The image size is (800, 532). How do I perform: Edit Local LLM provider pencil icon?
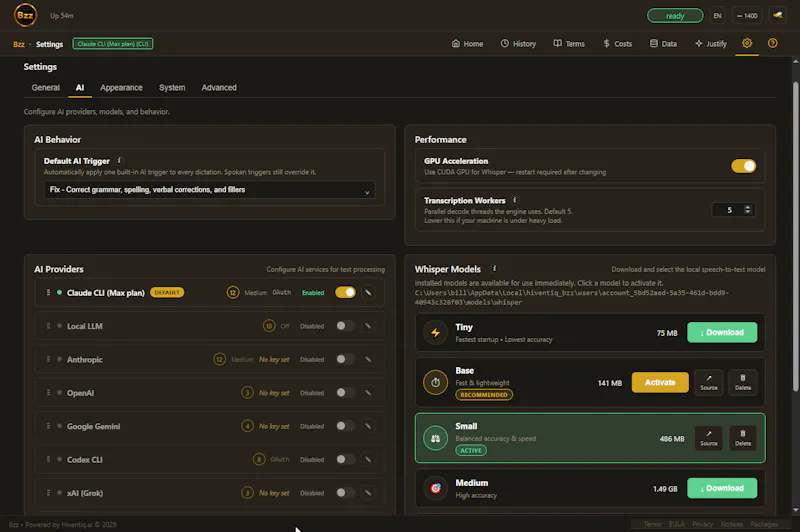click(x=368, y=326)
